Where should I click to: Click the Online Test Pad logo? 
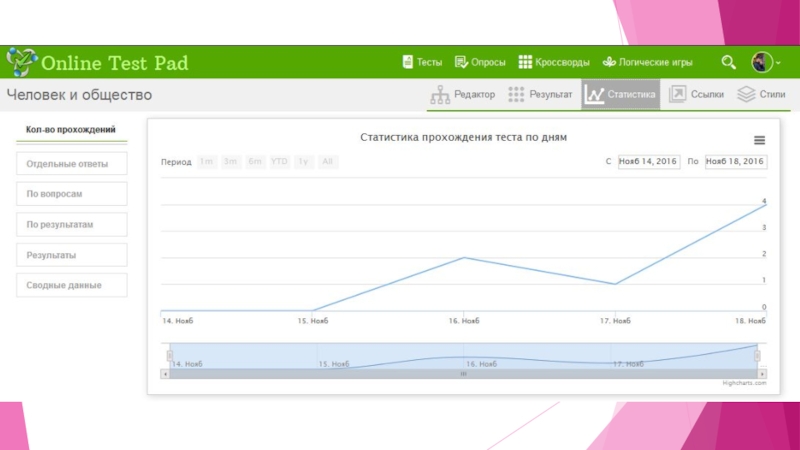pos(97,63)
